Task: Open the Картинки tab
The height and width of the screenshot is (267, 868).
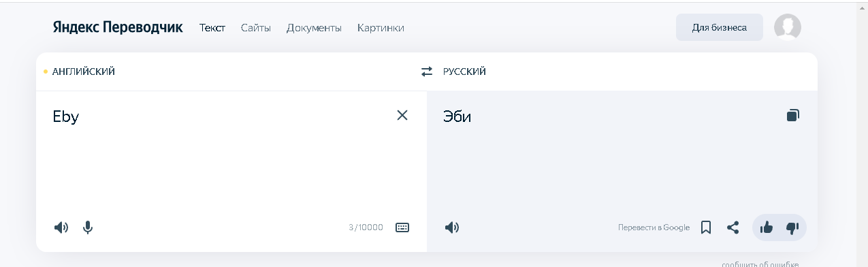Action: 381,28
